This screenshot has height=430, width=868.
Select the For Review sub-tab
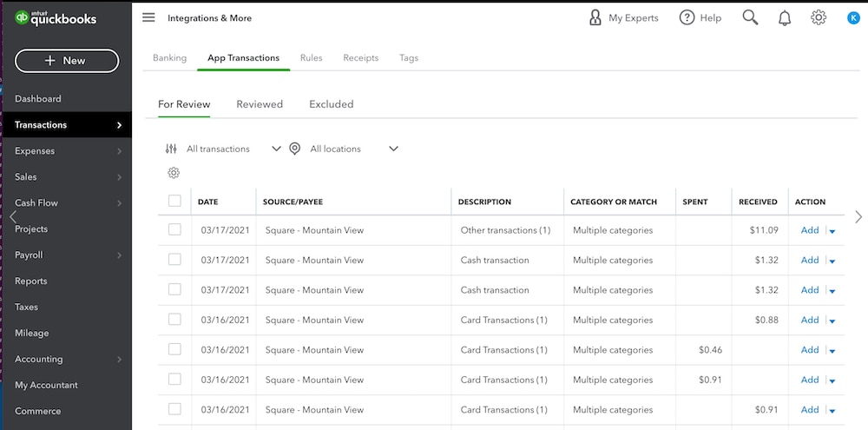184,104
